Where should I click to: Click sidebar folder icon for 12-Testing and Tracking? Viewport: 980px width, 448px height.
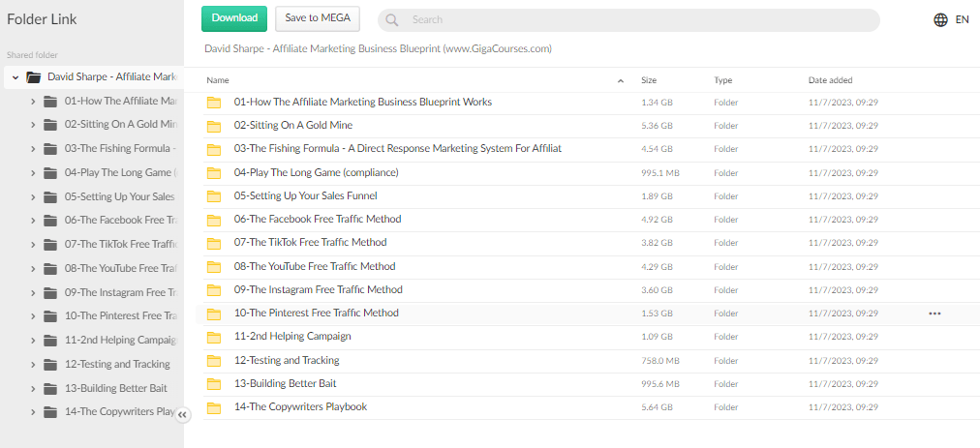[x=51, y=365]
